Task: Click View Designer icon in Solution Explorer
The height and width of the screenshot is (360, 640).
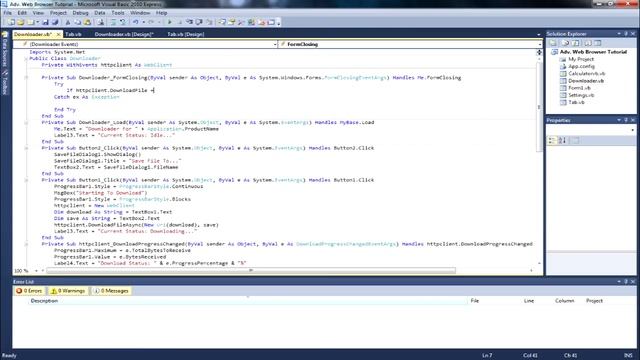Action: tap(598, 43)
